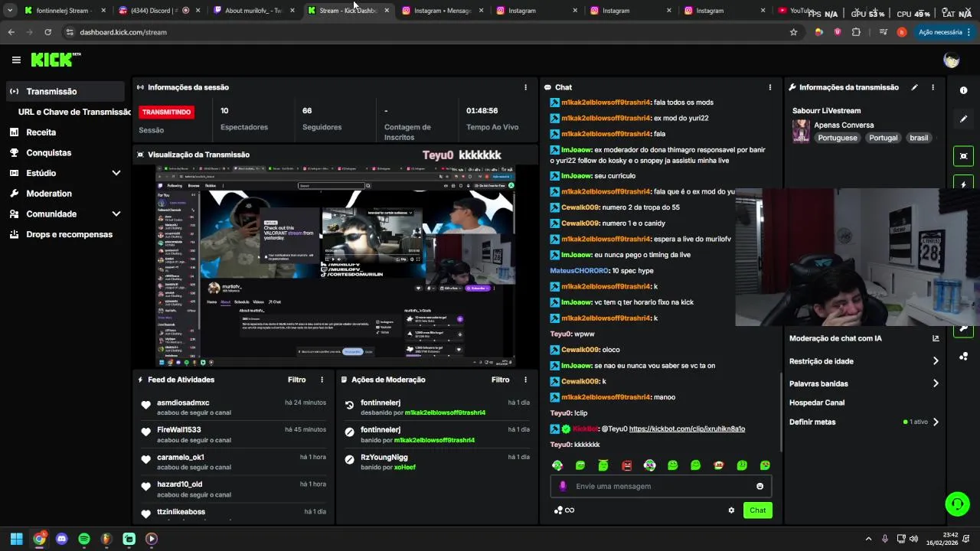Open browser tab search dropdown
This screenshot has height=551, width=980.
pos(10,11)
